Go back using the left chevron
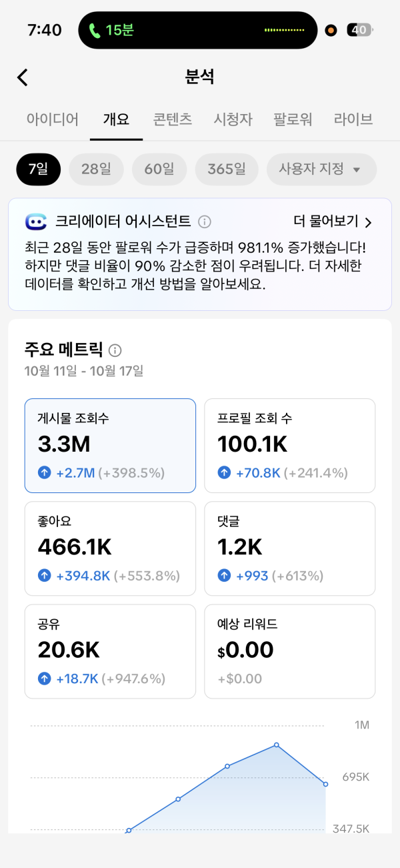This screenshot has height=868, width=400. (x=23, y=77)
